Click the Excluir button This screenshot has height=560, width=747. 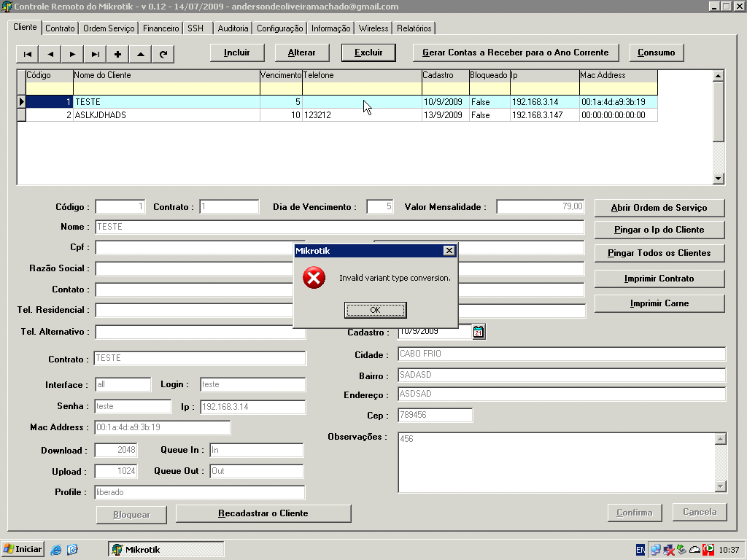coord(368,52)
